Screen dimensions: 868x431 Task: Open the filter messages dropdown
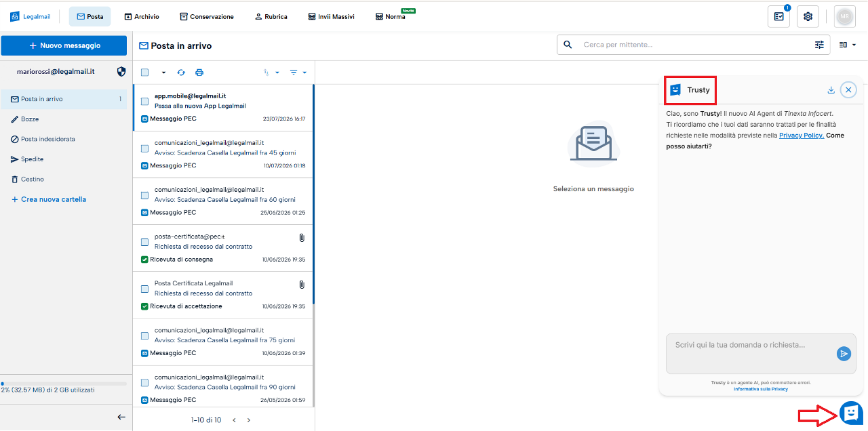298,73
